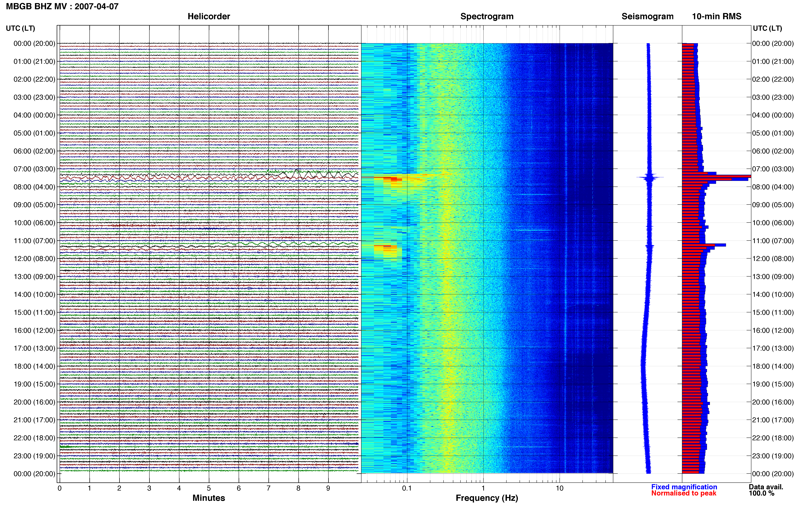Viewport: 812px width, 508px height.
Task: Click 01:00 (21:00) label beside the Helicorder
Action: click(x=34, y=62)
